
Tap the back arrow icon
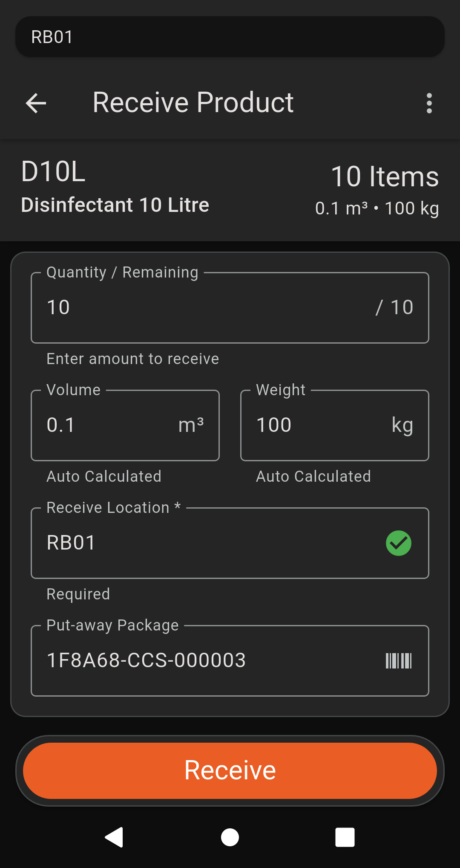(36, 103)
